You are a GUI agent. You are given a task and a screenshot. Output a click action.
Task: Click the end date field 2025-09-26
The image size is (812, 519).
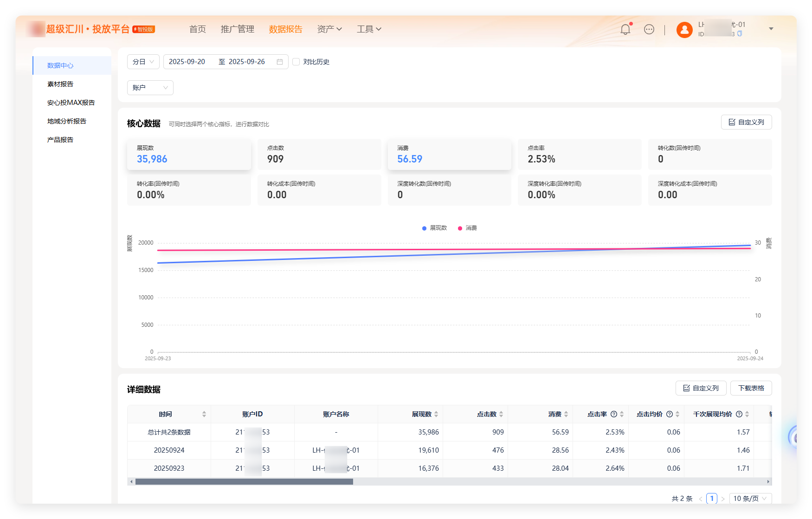(247, 62)
